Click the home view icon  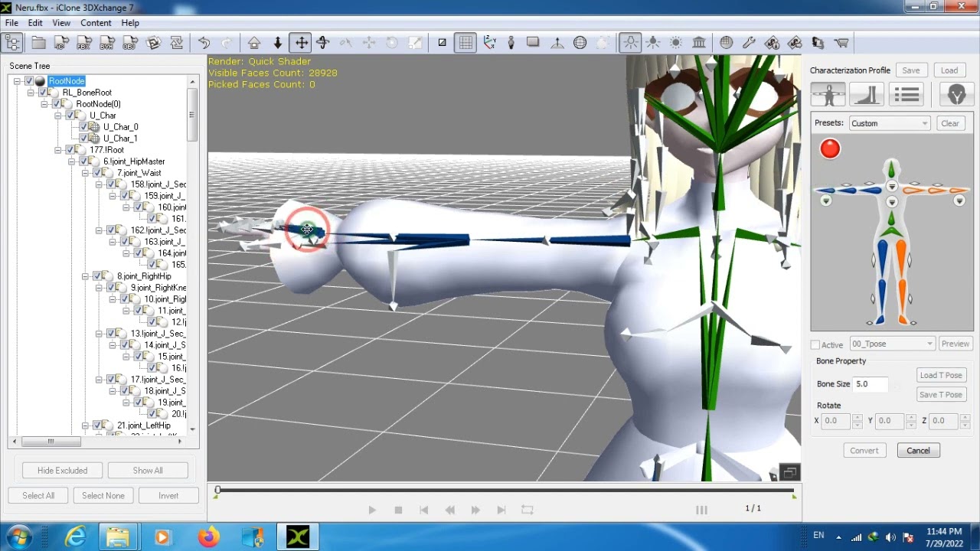254,43
